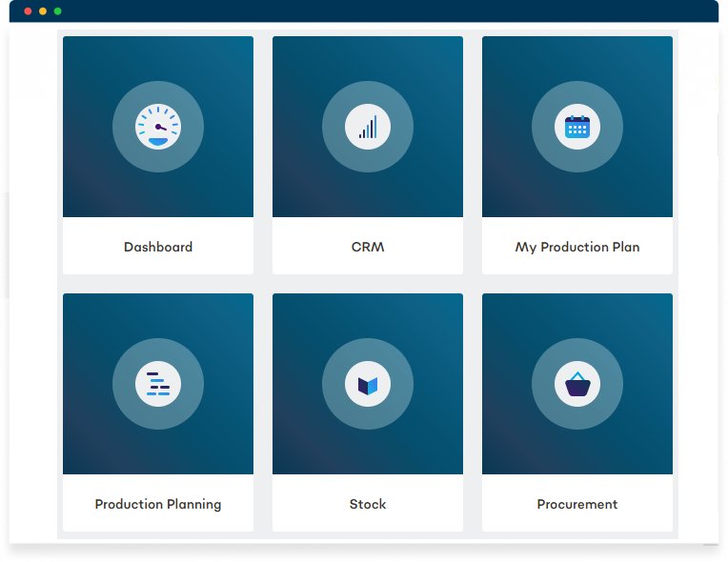
Task: Minimize window using yellow button
Action: [x=43, y=11]
